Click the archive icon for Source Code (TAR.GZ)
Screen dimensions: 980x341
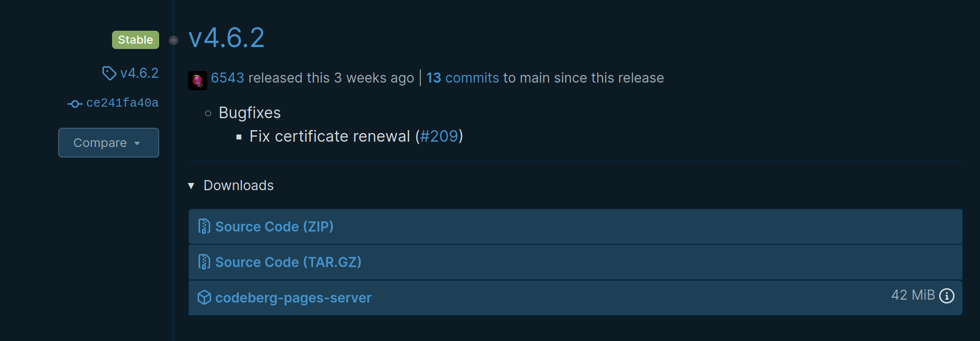(x=204, y=262)
